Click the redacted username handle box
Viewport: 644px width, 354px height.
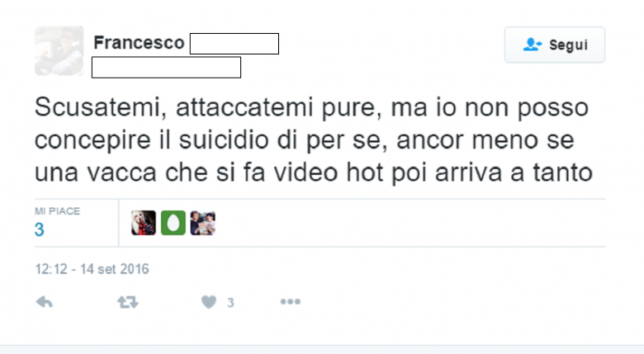tap(166, 68)
